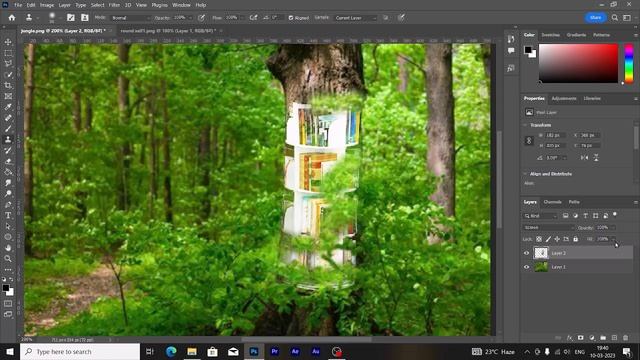The height and width of the screenshot is (360, 640).
Task: Open the Comments panel icon
Action: coord(511,51)
